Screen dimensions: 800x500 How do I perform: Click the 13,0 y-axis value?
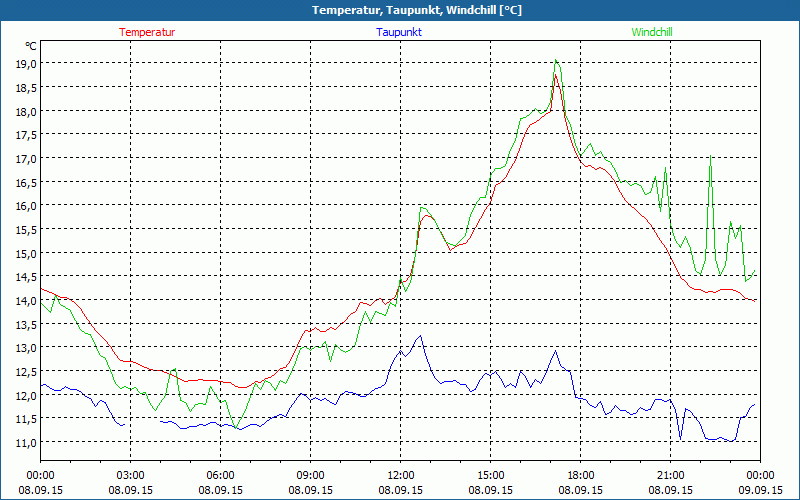(x=26, y=347)
